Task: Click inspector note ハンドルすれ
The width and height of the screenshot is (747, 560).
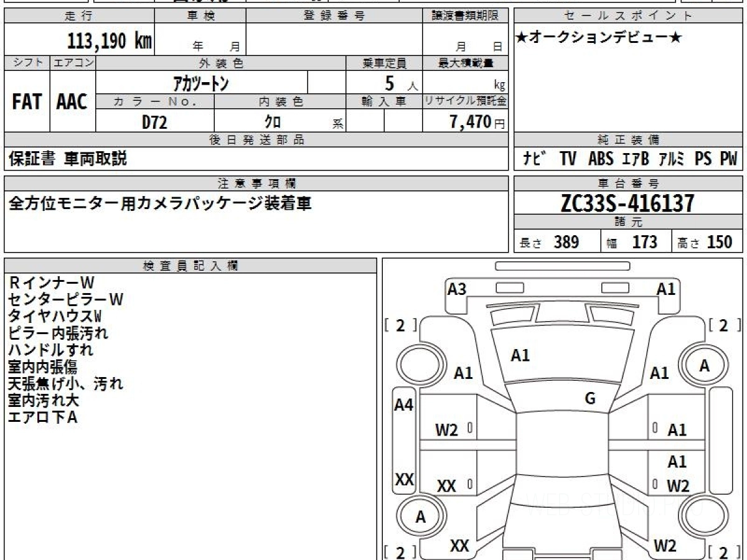Action: click(x=51, y=350)
